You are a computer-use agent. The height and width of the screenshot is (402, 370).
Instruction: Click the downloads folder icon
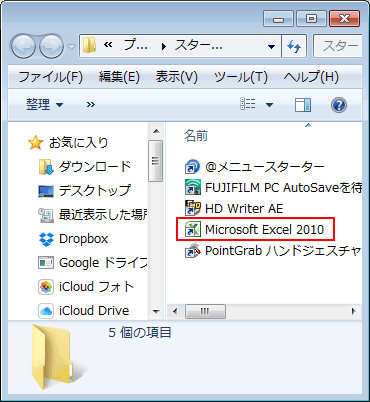click(46, 167)
